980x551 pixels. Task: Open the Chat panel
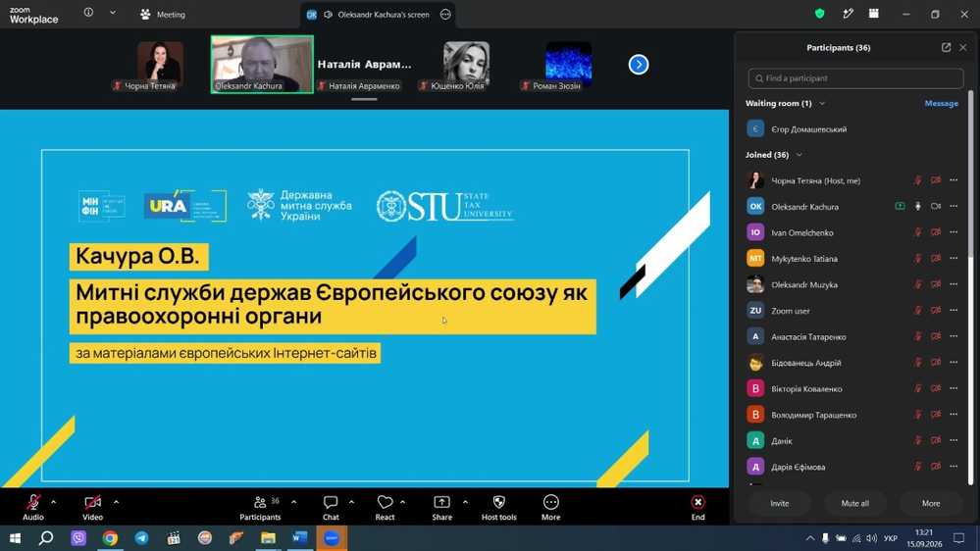pos(331,507)
